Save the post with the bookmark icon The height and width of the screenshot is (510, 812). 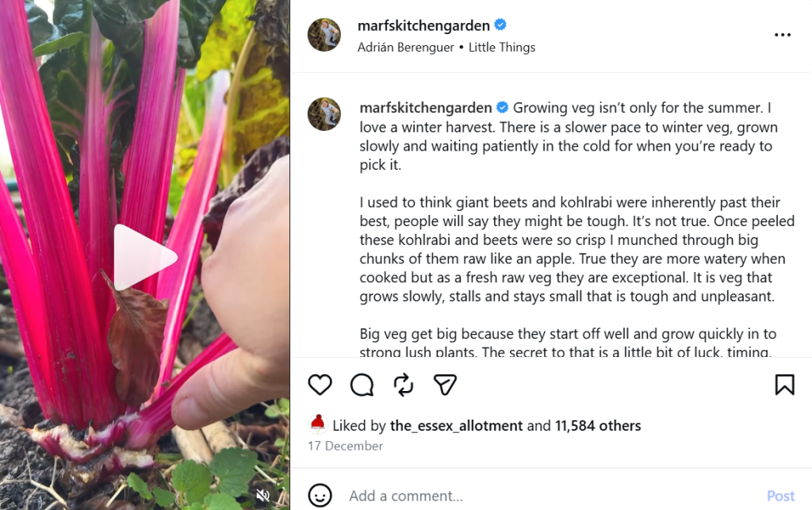click(784, 385)
